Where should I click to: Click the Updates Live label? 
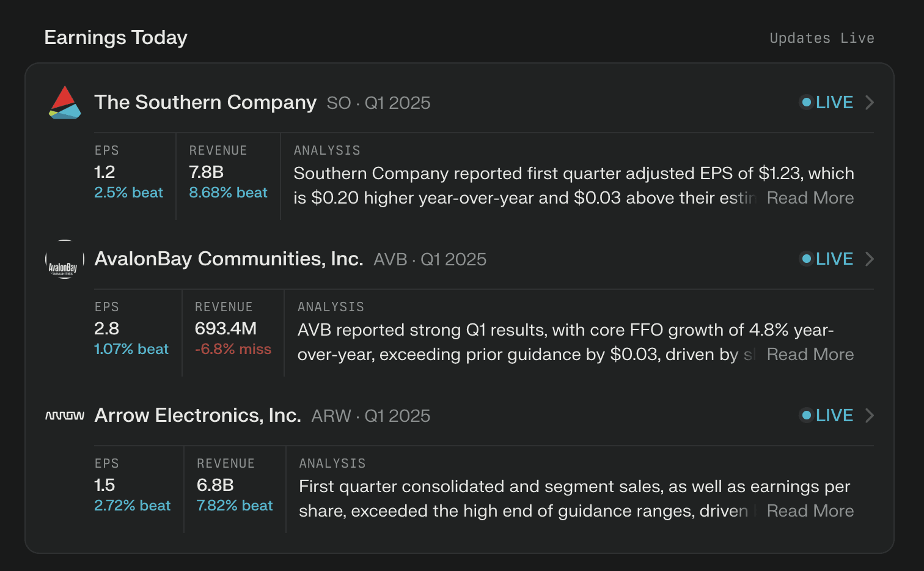pyautogui.click(x=821, y=39)
